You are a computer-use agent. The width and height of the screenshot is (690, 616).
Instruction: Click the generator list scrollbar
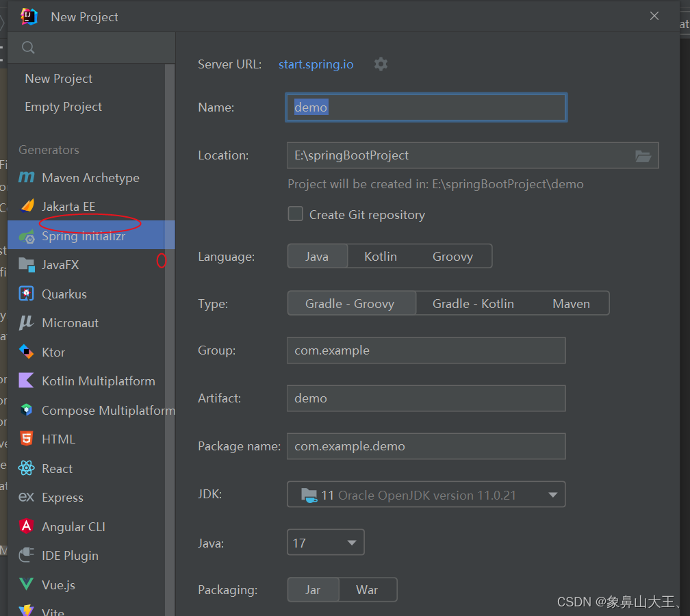click(x=170, y=339)
